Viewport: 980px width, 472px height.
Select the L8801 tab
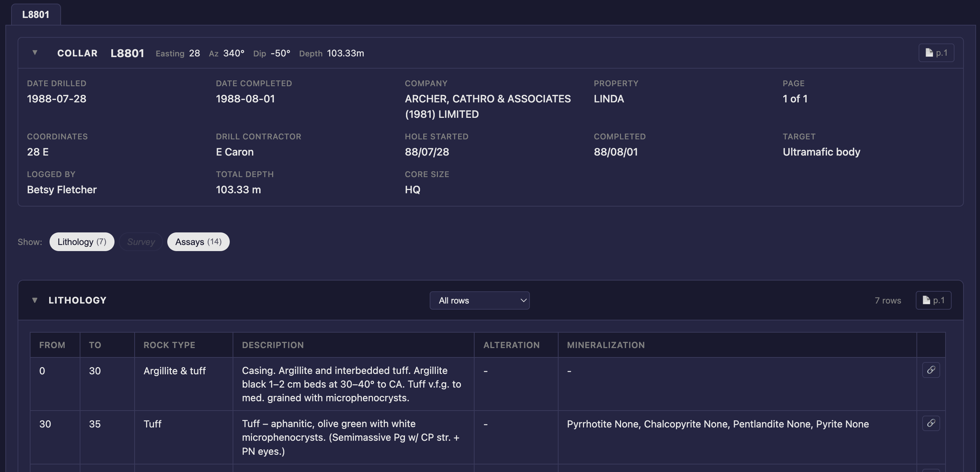(x=36, y=14)
